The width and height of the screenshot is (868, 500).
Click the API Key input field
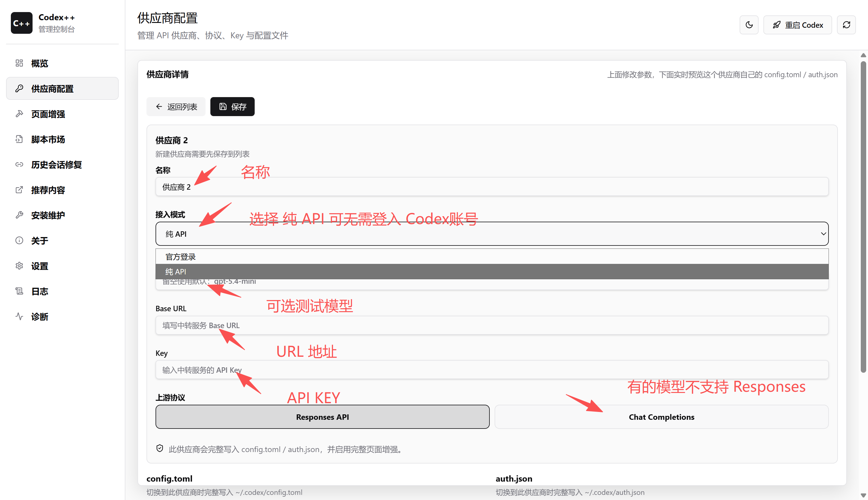(x=492, y=369)
